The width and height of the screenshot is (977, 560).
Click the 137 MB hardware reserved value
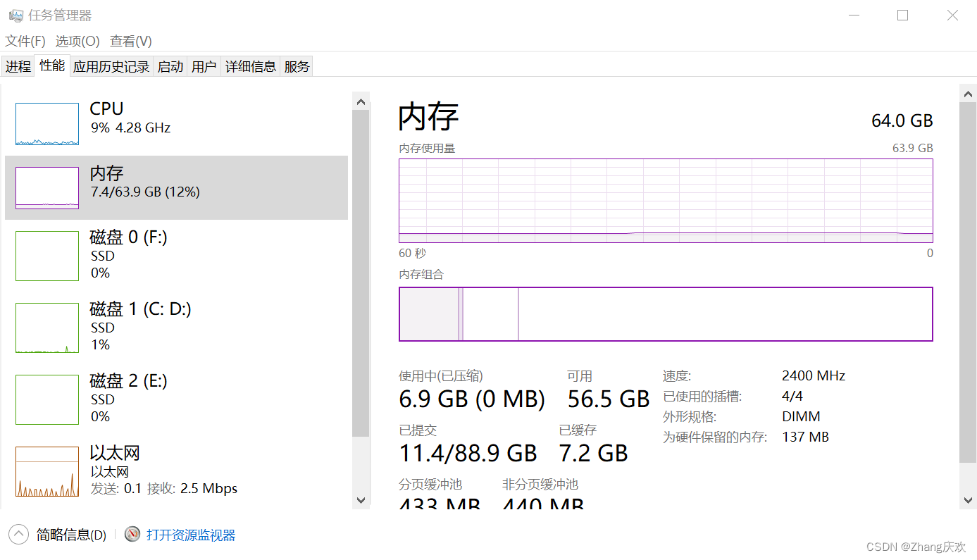click(806, 437)
